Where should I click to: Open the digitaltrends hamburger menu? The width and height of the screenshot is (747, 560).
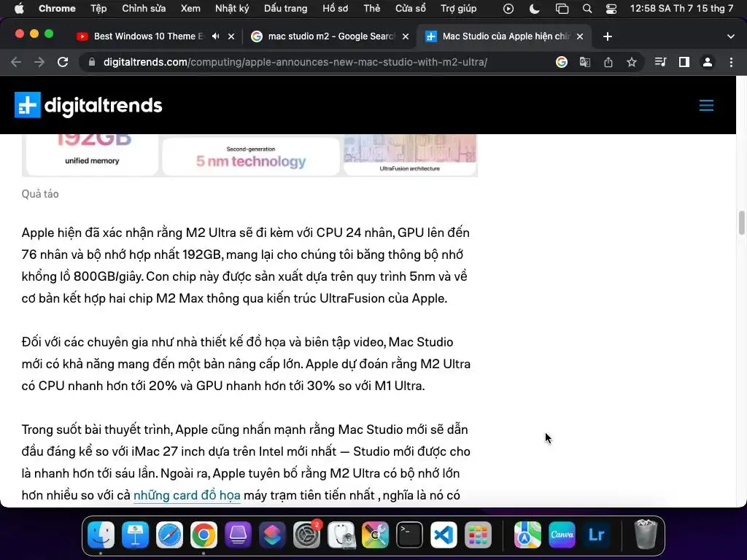tap(706, 105)
